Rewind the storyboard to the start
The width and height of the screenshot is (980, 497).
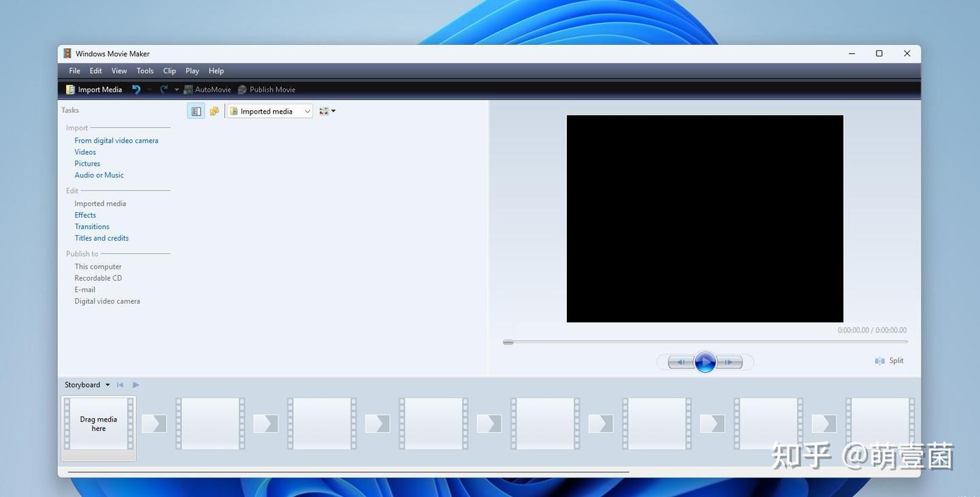(120, 385)
